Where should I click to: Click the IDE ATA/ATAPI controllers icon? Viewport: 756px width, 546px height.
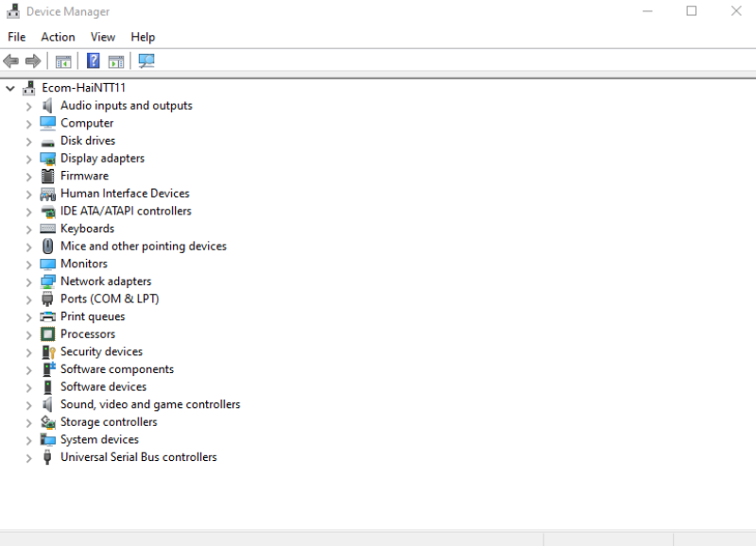48,211
